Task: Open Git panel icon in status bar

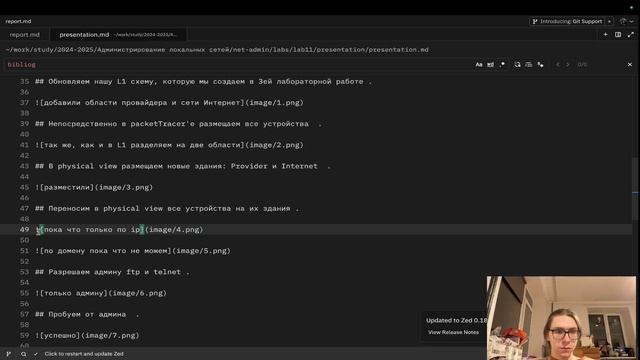Action: (x=9, y=354)
